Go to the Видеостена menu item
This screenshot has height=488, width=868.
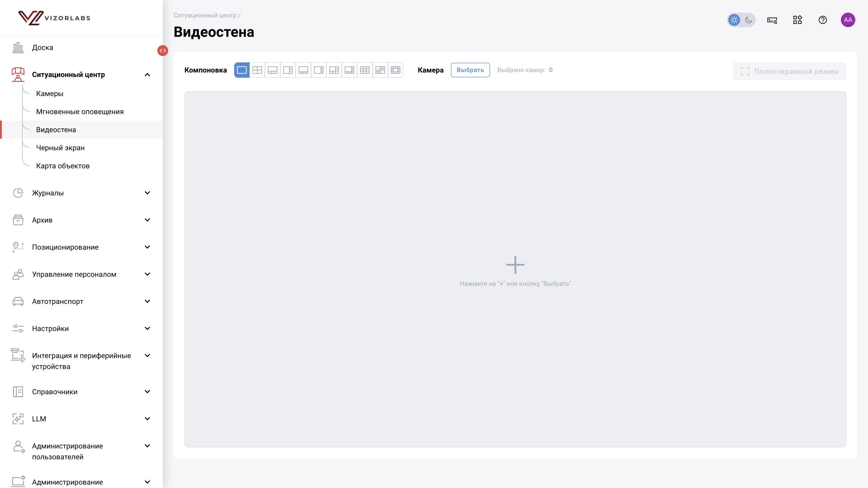pyautogui.click(x=81, y=130)
